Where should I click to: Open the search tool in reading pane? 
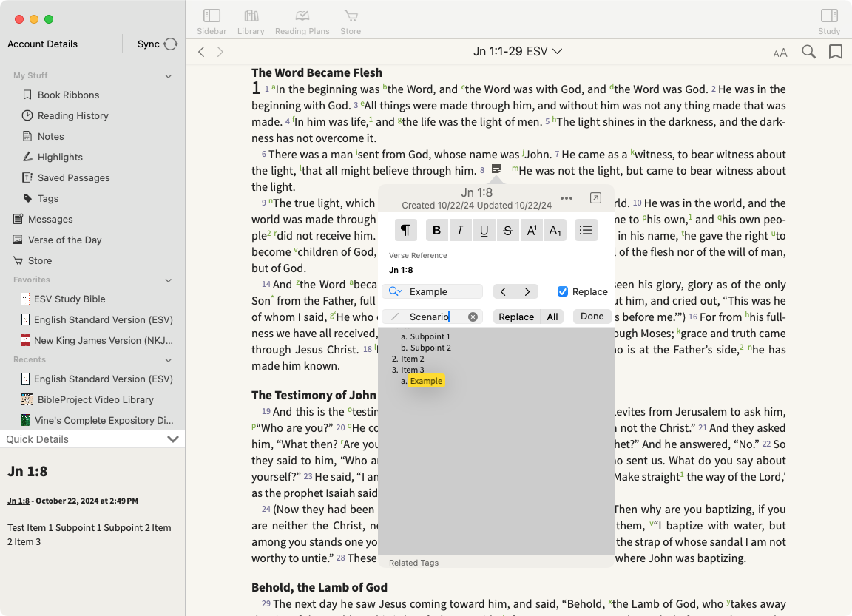(808, 52)
